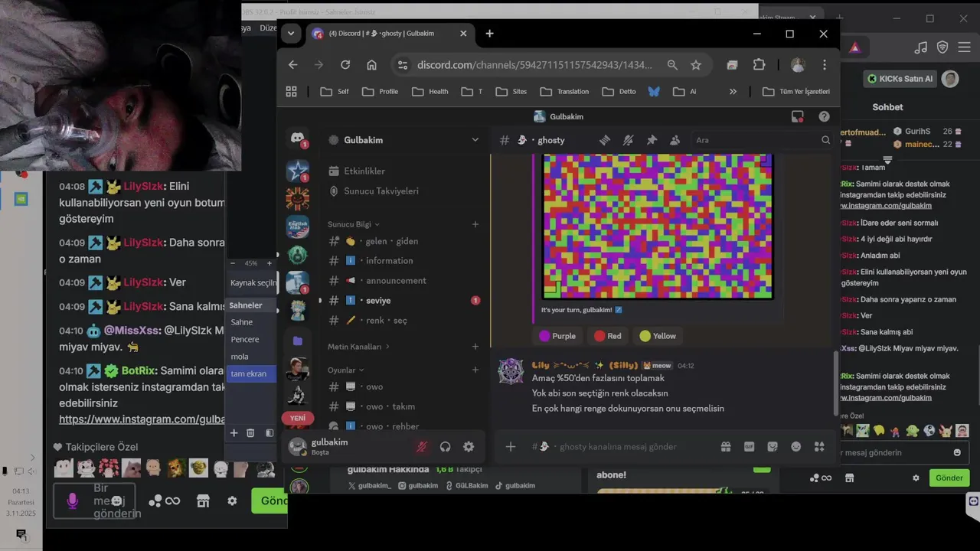Collapse Oyunlar category
Screen dimensions: 980x551
(x=345, y=370)
